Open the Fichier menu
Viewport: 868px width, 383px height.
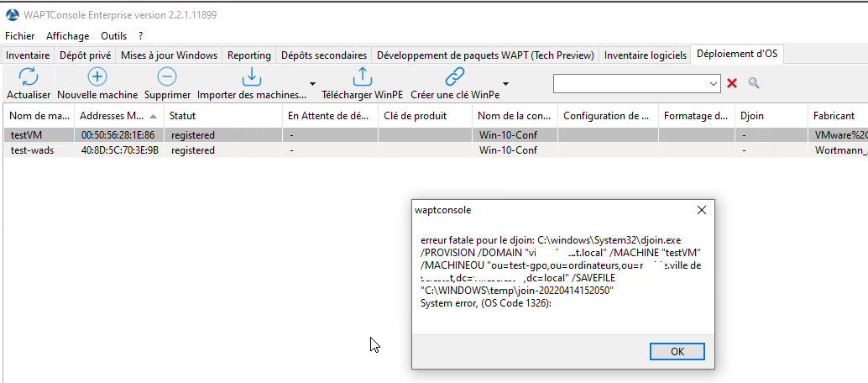coord(20,36)
